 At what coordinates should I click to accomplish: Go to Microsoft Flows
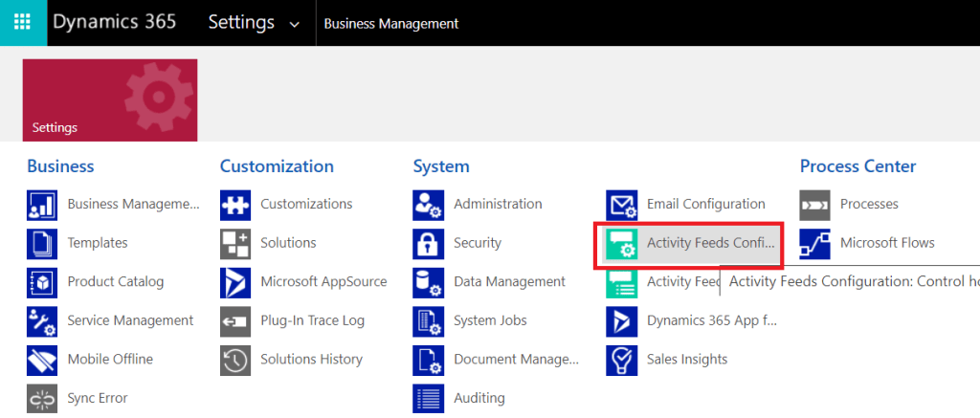887,244
